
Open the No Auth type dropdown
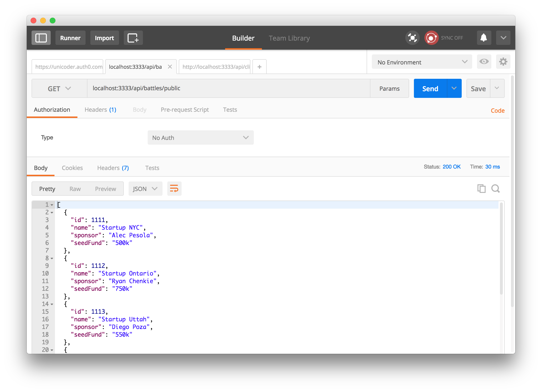[201, 138]
